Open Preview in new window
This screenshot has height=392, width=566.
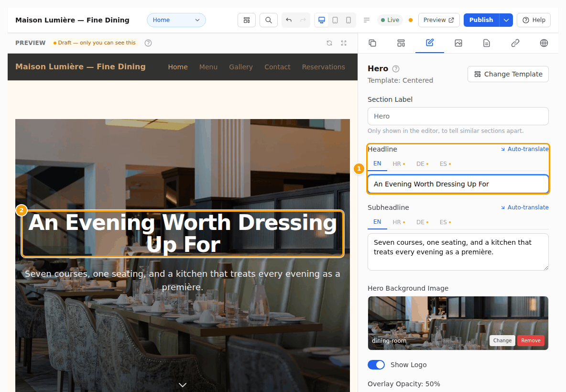pyautogui.click(x=439, y=20)
